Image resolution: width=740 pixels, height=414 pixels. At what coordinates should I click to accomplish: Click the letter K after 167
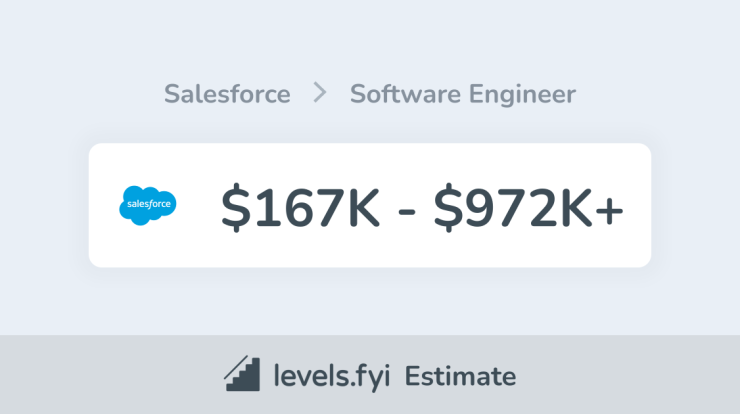tap(363, 207)
